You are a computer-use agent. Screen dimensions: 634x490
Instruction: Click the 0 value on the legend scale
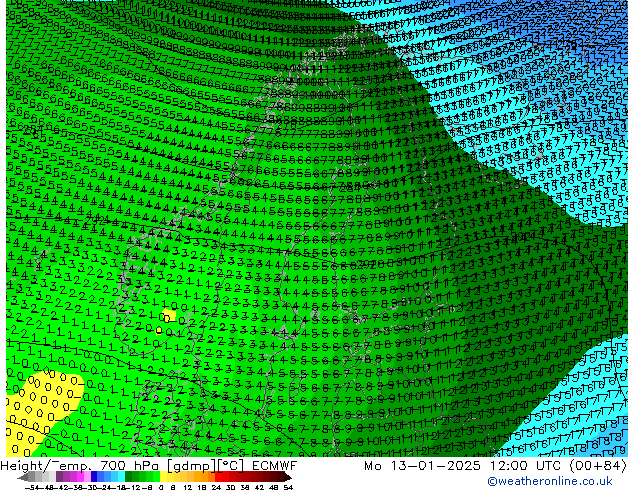[x=162, y=487]
